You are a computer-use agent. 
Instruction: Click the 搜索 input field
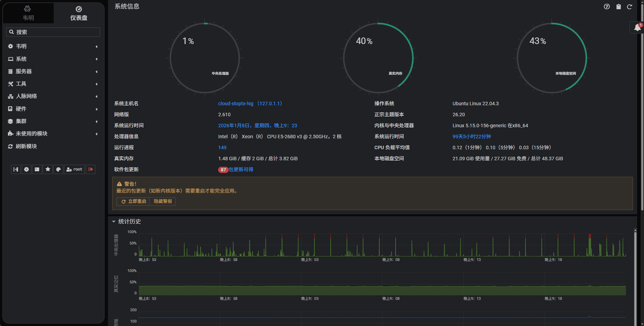(x=53, y=32)
